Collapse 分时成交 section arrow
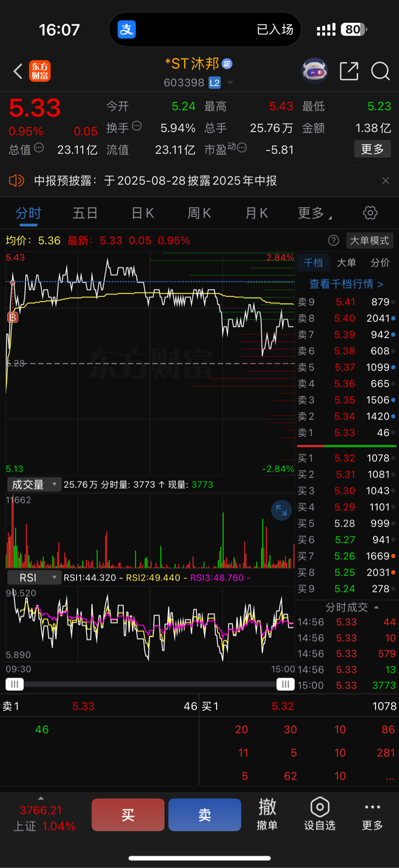 pyautogui.click(x=377, y=607)
